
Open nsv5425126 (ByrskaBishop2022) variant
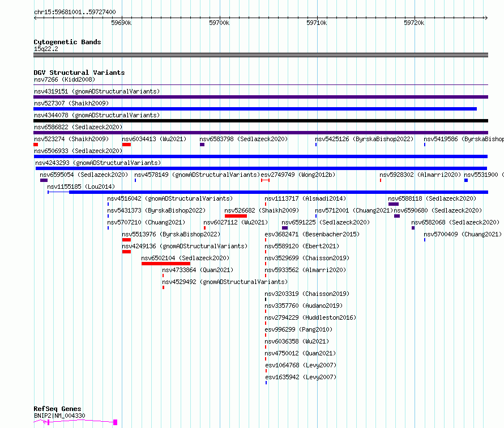[364, 139]
